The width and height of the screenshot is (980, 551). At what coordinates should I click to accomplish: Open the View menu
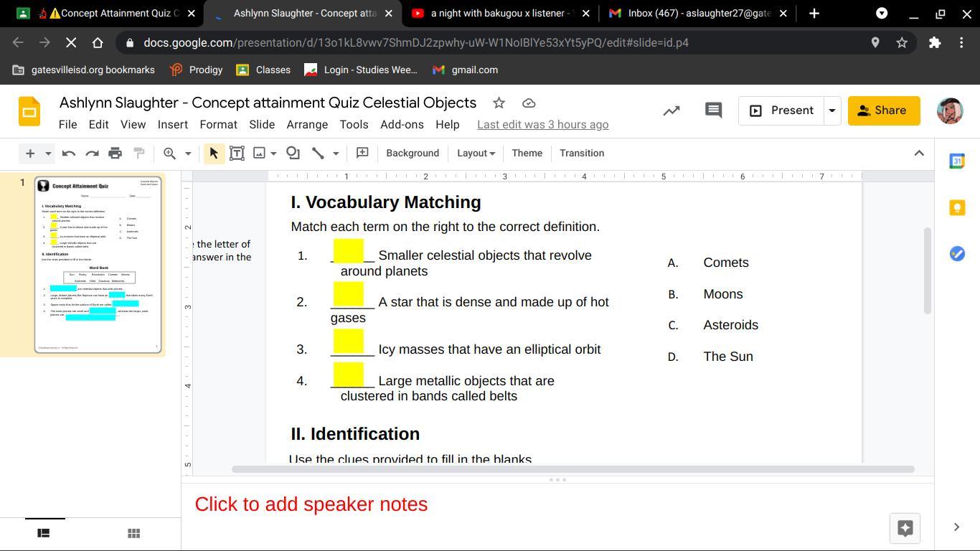pyautogui.click(x=133, y=125)
